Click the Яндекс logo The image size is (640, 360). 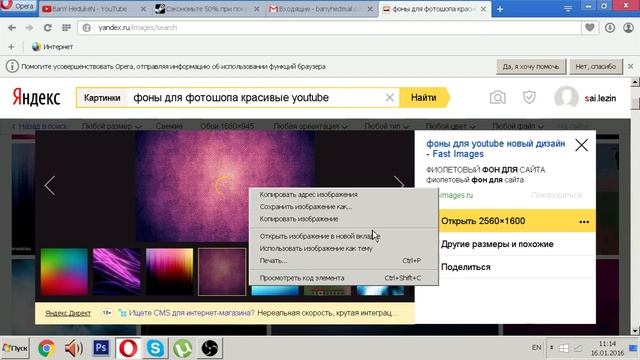[36, 98]
